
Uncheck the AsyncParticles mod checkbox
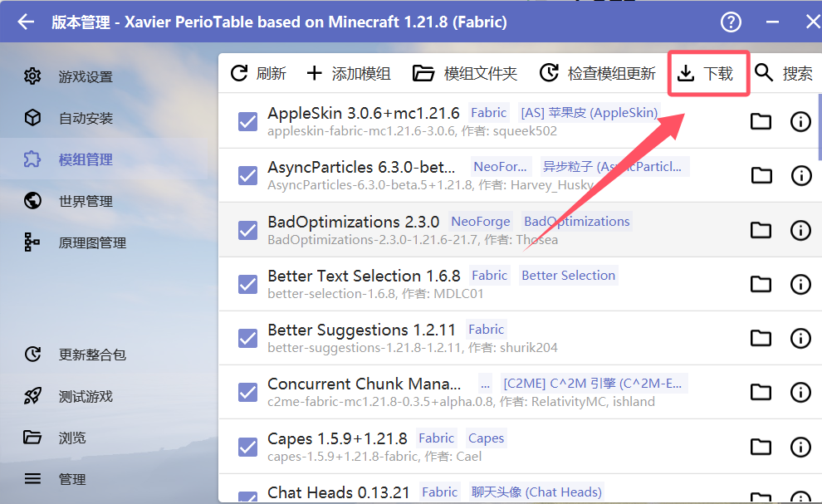pos(248,176)
